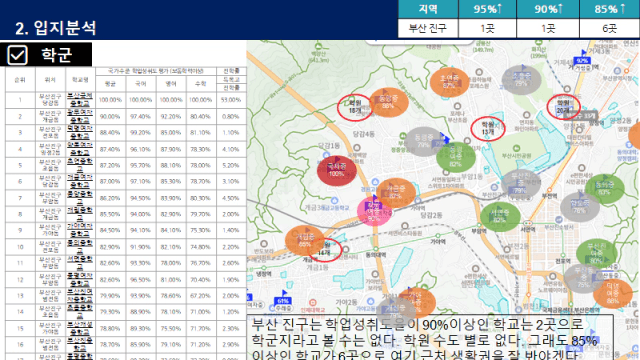
Task: Click the green 부산진여중 80% marker
Action: [596, 253]
